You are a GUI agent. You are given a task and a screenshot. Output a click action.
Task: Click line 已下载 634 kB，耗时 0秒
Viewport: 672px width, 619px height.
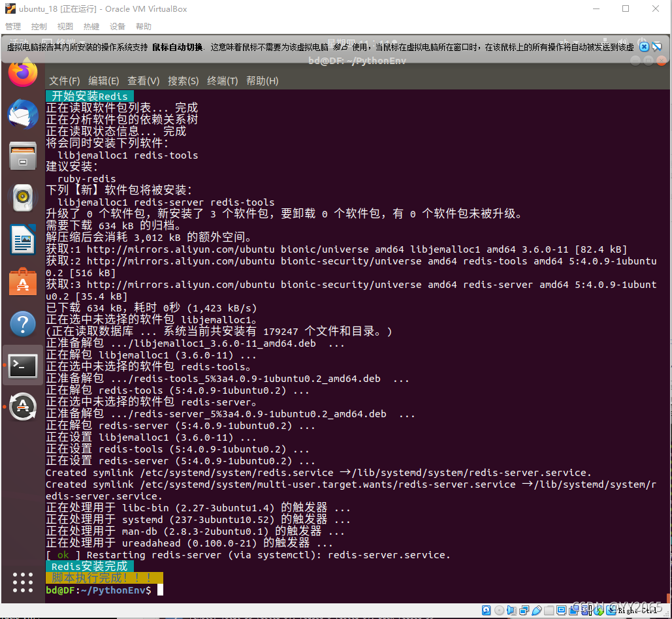click(x=151, y=308)
